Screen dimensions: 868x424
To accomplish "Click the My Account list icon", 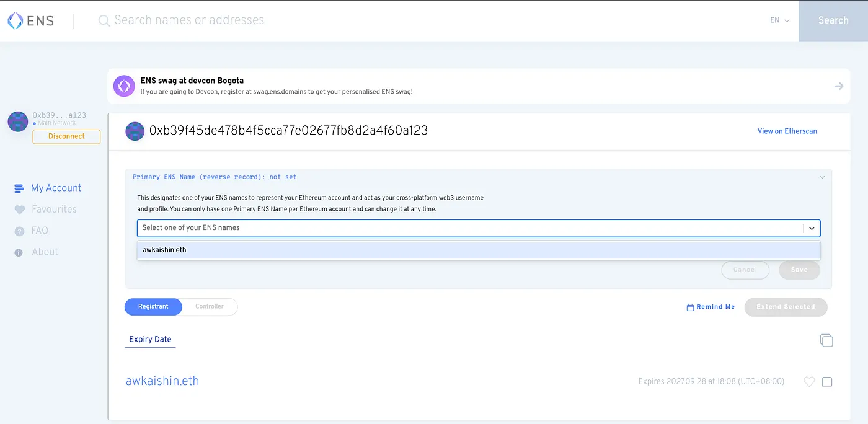I will point(19,188).
